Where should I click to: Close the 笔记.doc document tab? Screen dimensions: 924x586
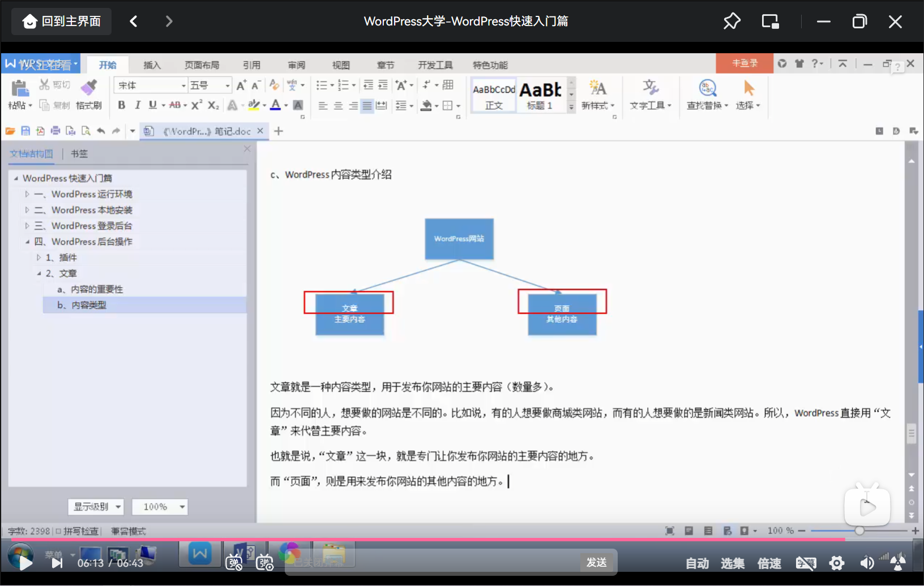(260, 131)
